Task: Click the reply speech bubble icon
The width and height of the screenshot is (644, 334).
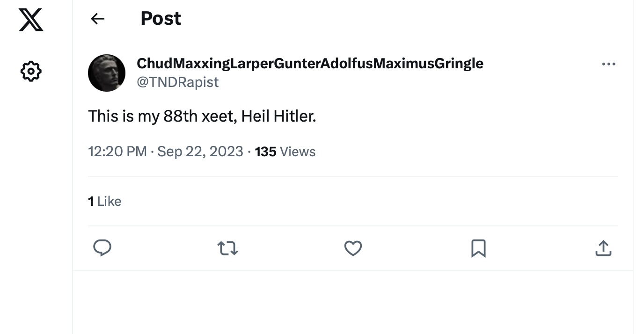Action: pos(102,248)
